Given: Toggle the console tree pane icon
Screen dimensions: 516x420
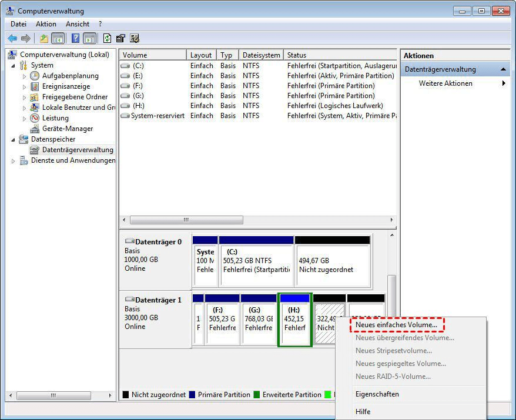Looking at the screenshot, I should point(58,39).
